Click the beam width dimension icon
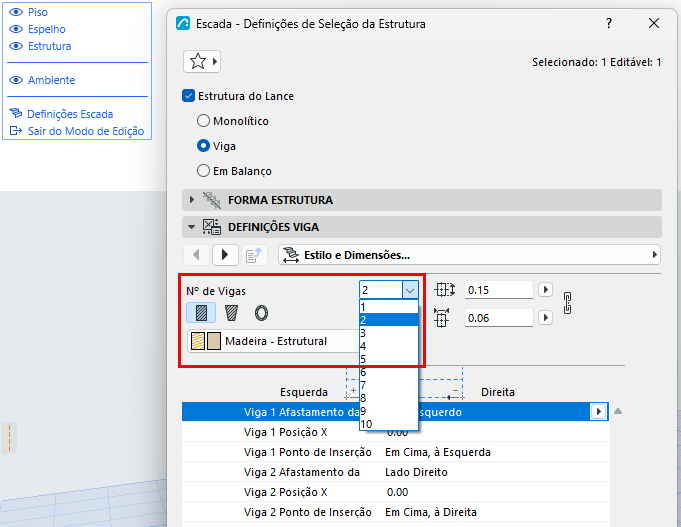 442,318
